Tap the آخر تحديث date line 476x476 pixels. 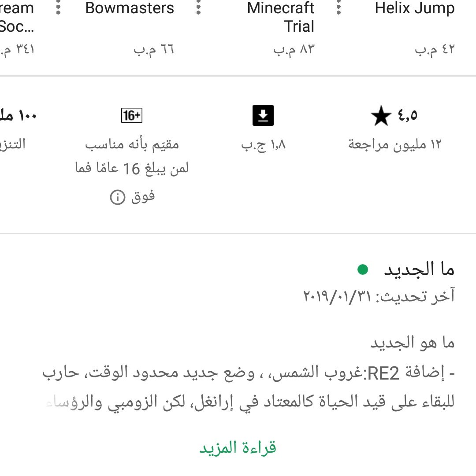tap(379, 296)
